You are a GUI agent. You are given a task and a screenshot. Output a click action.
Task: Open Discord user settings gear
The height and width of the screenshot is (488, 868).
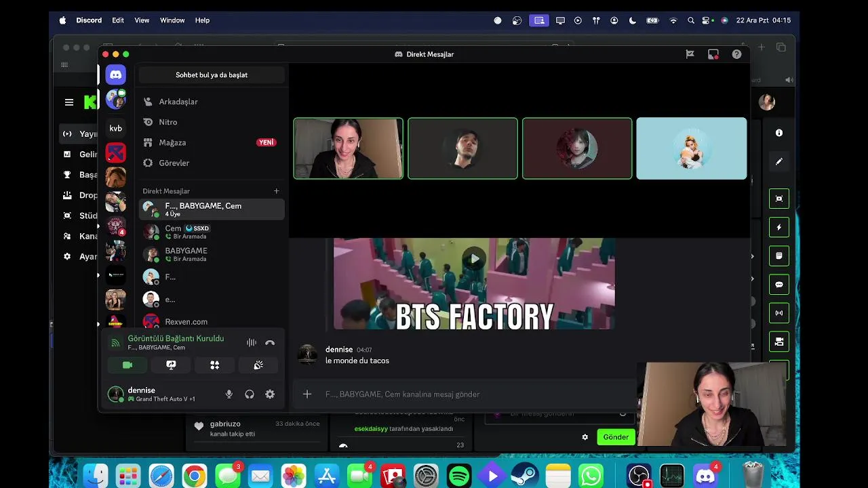(270, 394)
